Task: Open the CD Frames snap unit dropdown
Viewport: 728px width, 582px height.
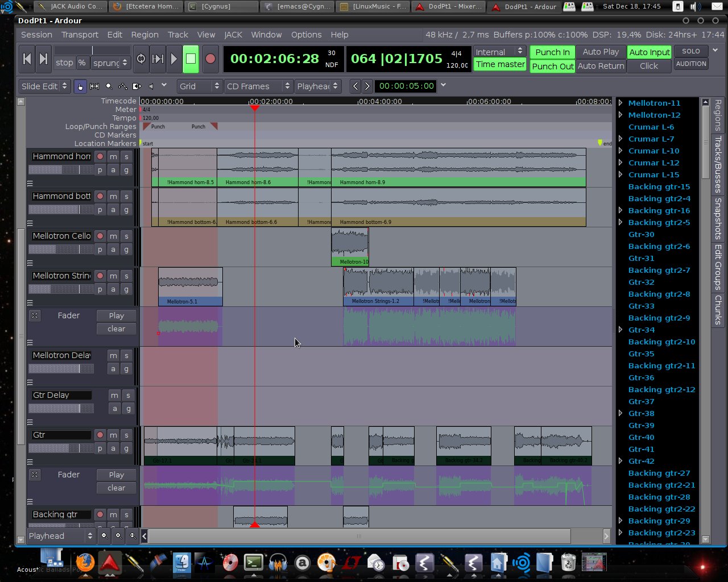Action: (258, 86)
